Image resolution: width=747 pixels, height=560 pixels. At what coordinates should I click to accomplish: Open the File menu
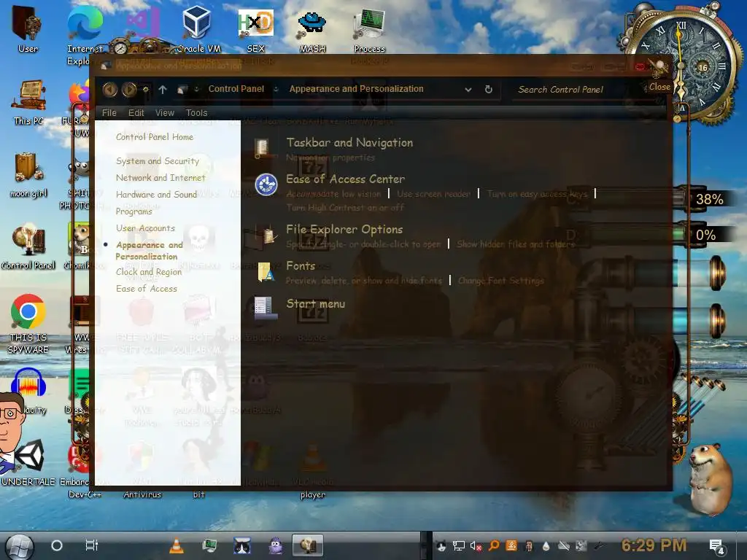click(109, 113)
